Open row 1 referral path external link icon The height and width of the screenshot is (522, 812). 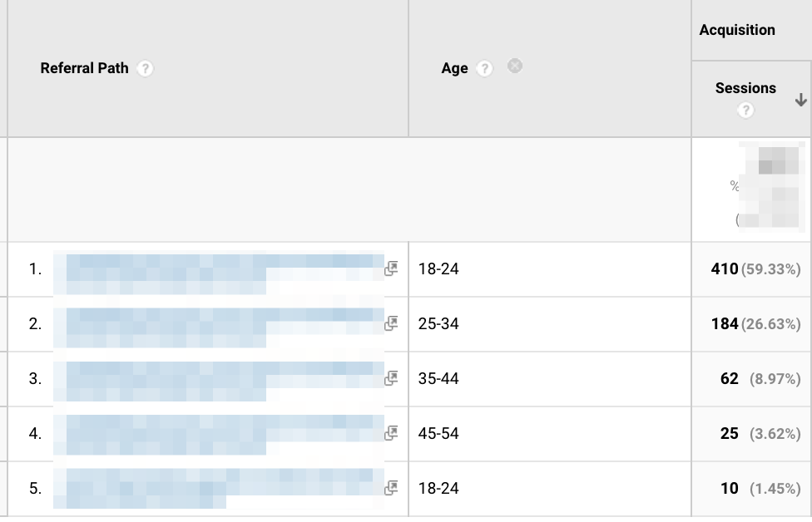391,268
